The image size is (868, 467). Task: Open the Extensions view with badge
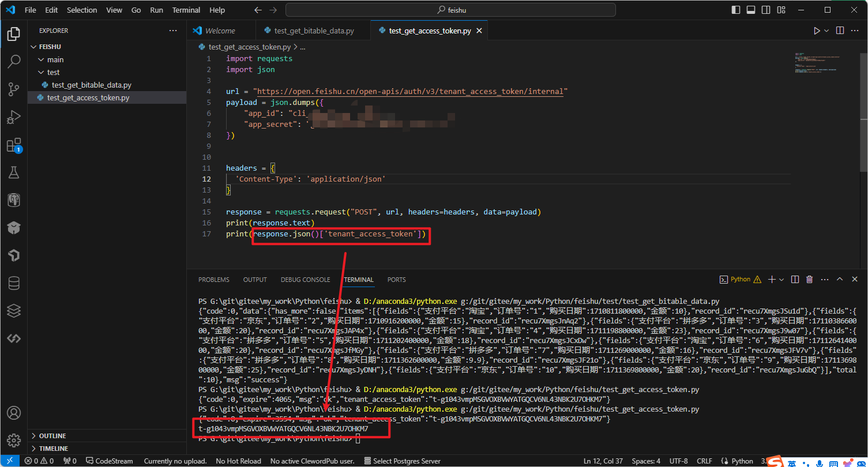pos(14,145)
